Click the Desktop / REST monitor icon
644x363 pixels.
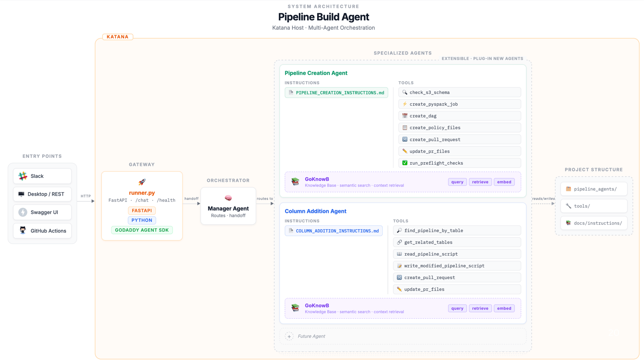[x=21, y=194]
